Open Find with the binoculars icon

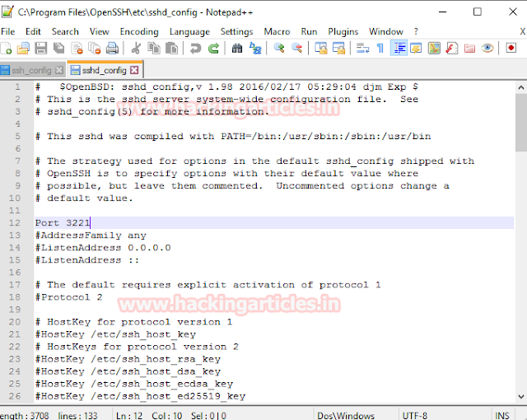237,49
